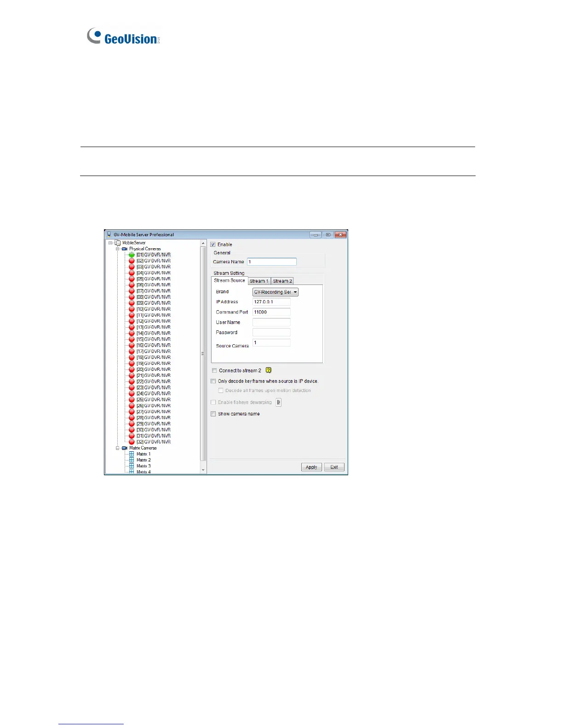Open the Stream 1 tab
This screenshot has width=563, height=728.
259,281
